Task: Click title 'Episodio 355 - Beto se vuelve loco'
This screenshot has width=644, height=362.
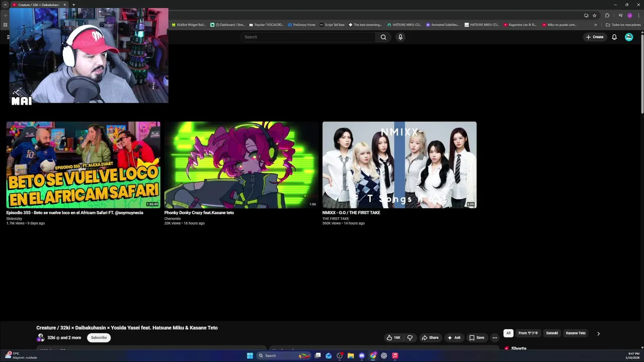Action: (x=74, y=213)
